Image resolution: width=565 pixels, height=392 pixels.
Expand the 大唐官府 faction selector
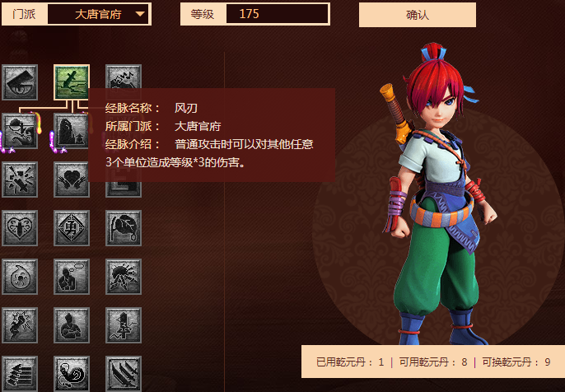coord(98,14)
